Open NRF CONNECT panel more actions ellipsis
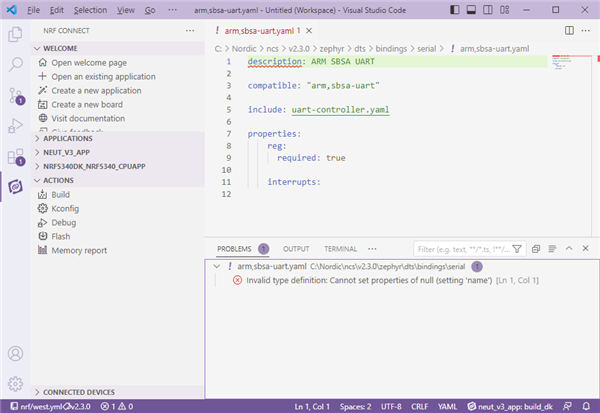600x413 pixels. [x=190, y=31]
